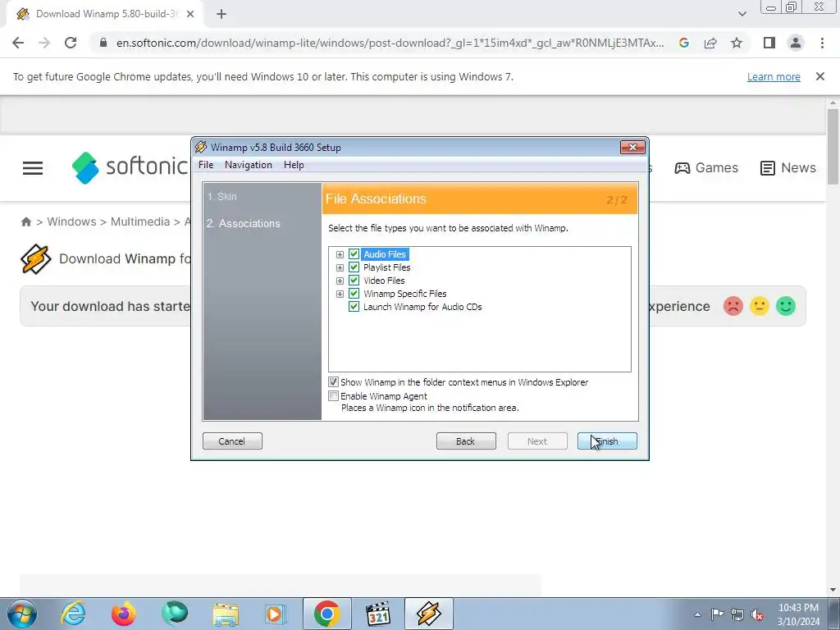Click the Winamp logo on the page
840x630 pixels.
(x=36, y=258)
